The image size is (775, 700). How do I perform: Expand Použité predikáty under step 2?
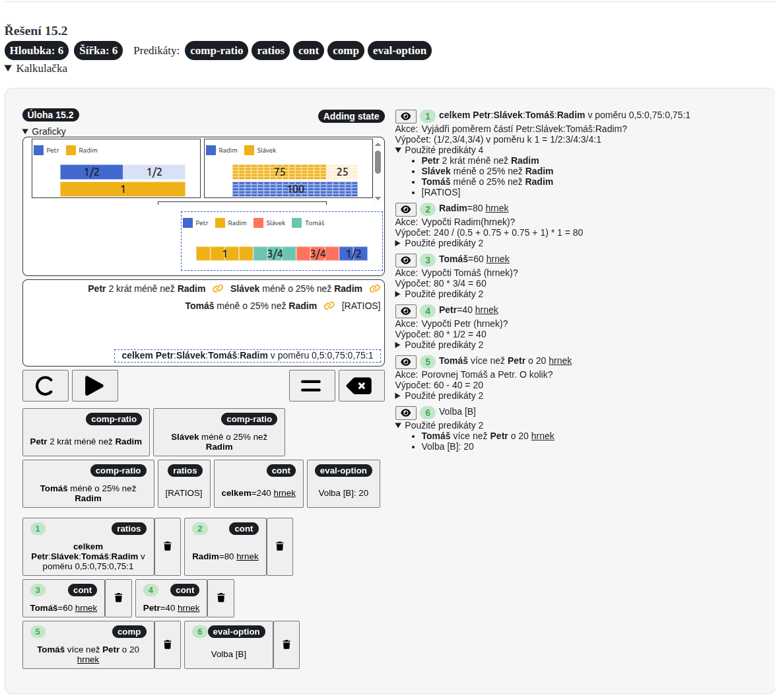[398, 243]
